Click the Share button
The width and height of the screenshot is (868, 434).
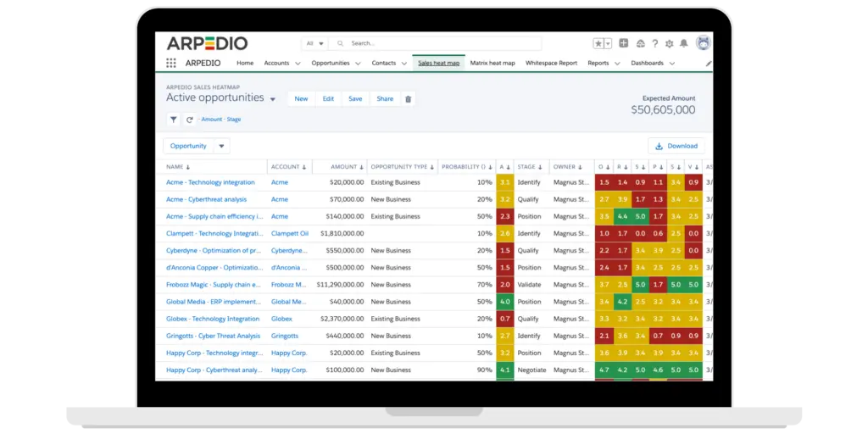pyautogui.click(x=385, y=99)
